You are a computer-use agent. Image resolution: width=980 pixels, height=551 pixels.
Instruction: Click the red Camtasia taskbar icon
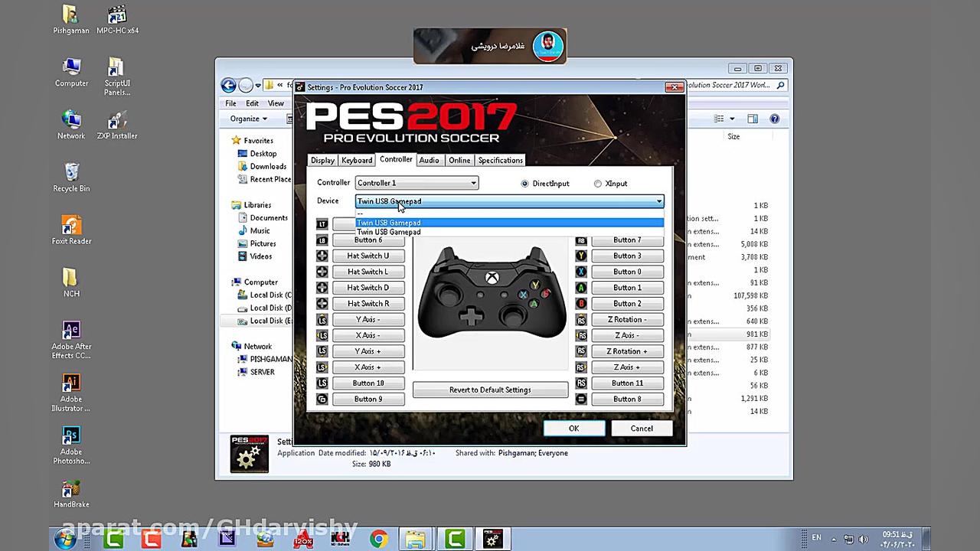tap(152, 540)
